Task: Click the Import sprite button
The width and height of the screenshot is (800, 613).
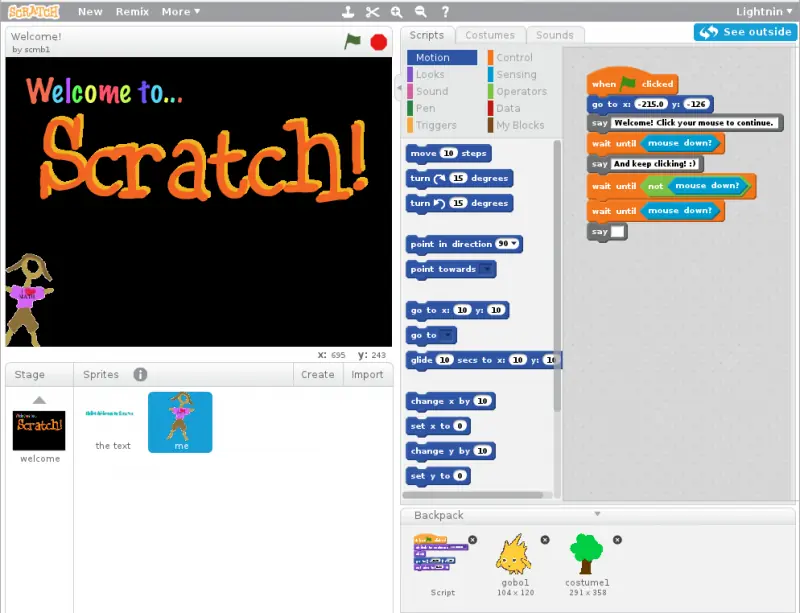Action: tap(367, 375)
